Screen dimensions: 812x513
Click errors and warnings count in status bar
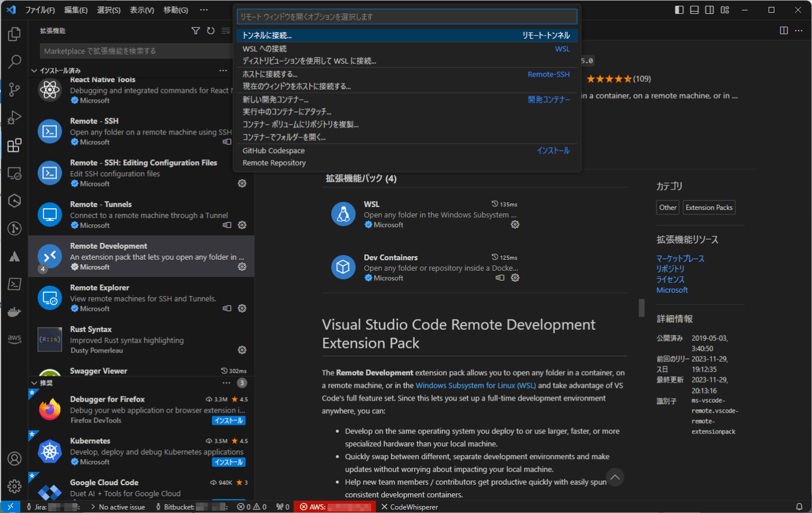pyautogui.click(x=252, y=507)
